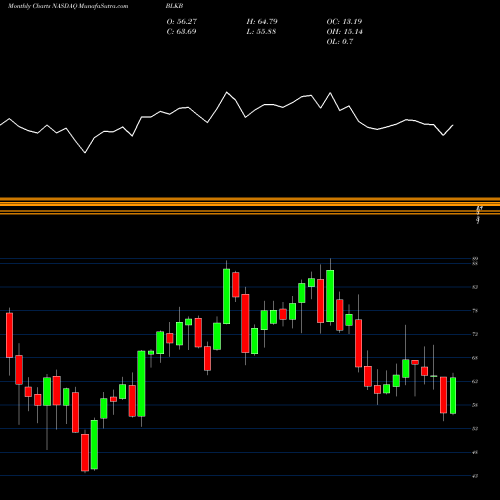This screenshot has height=500, width=500.
Task: Click the first red candlestick at the chart's left
Action: coord(9,335)
